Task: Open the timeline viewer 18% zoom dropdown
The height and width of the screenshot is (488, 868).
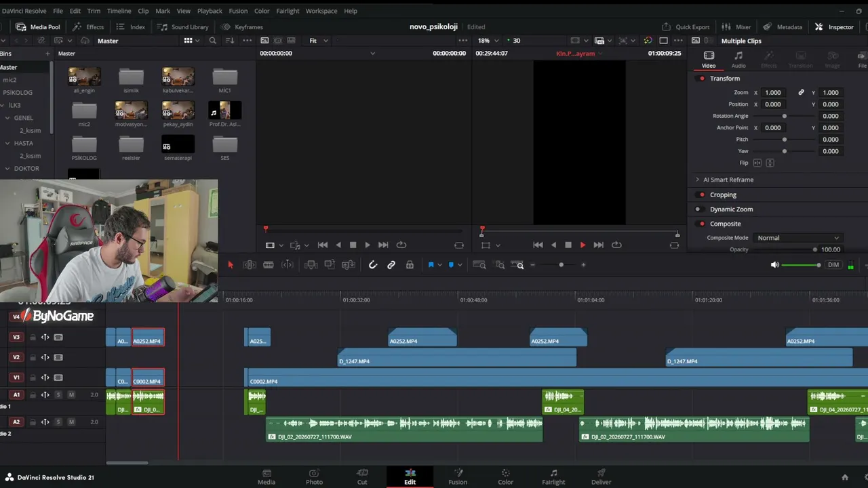Action: (x=488, y=41)
